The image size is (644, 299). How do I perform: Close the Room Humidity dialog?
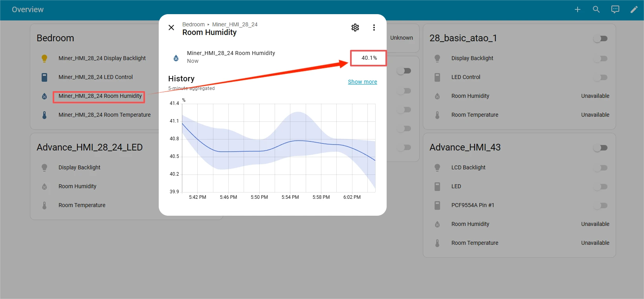171,28
